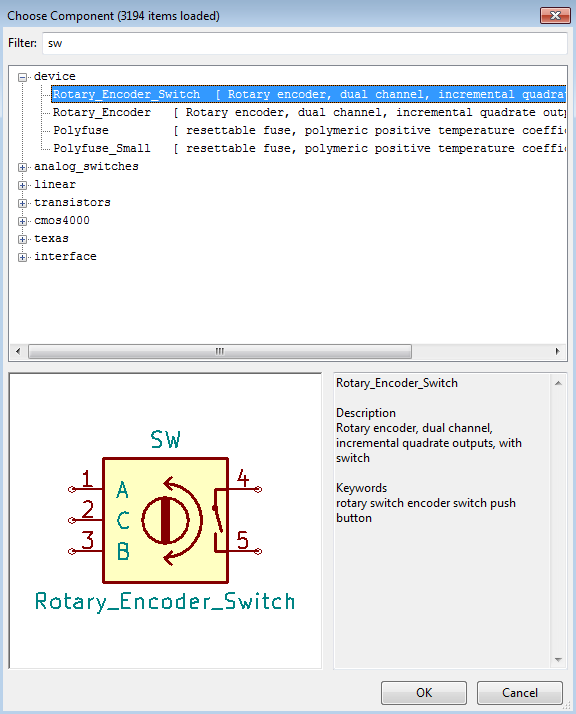This screenshot has width=576, height=714.
Task: Expand the transistors library node
Action: (22, 203)
